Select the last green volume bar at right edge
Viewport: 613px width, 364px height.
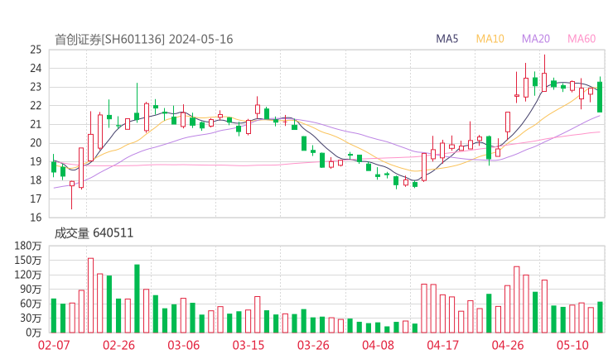(x=600, y=317)
